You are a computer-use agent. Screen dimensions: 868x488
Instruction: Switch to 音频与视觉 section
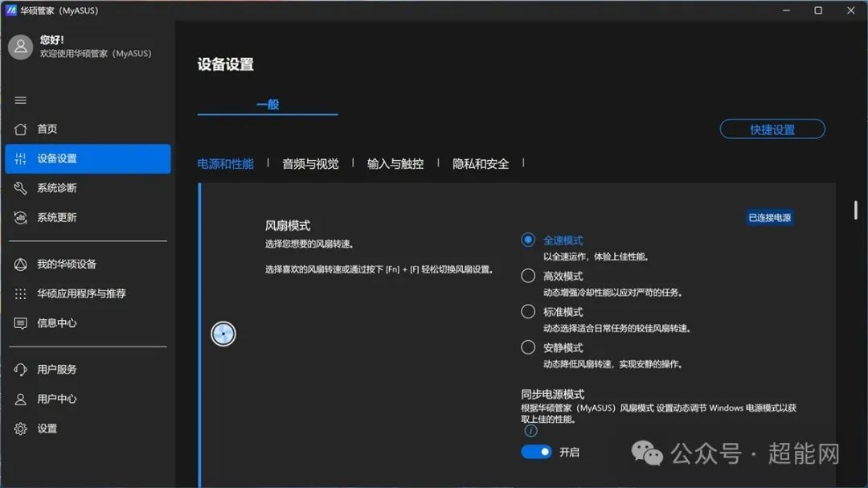(310, 164)
